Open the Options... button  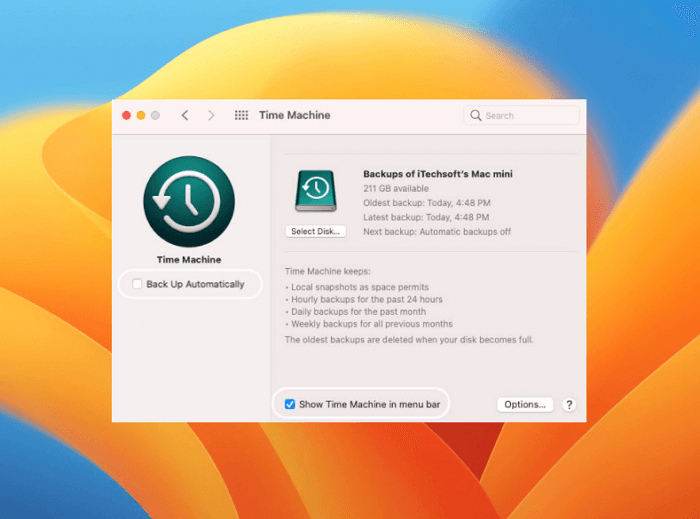coord(525,405)
